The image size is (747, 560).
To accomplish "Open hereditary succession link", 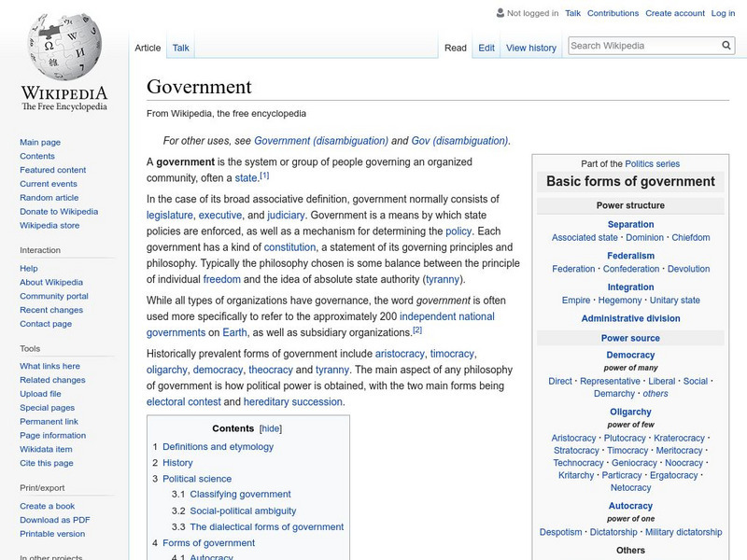I will tap(293, 401).
